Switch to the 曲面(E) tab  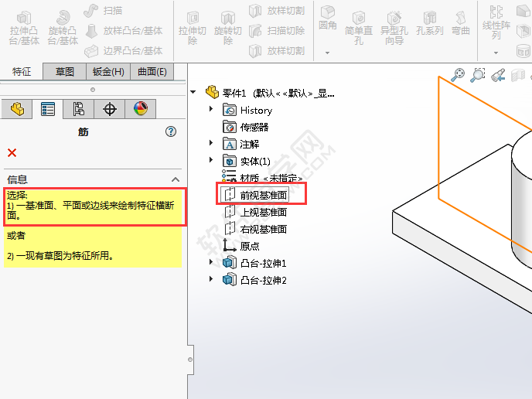(x=152, y=72)
